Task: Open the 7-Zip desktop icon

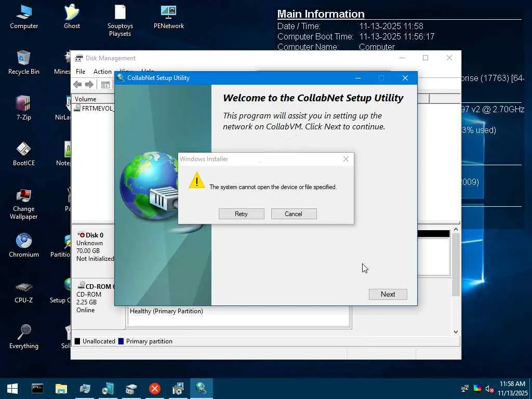Action: tap(24, 108)
